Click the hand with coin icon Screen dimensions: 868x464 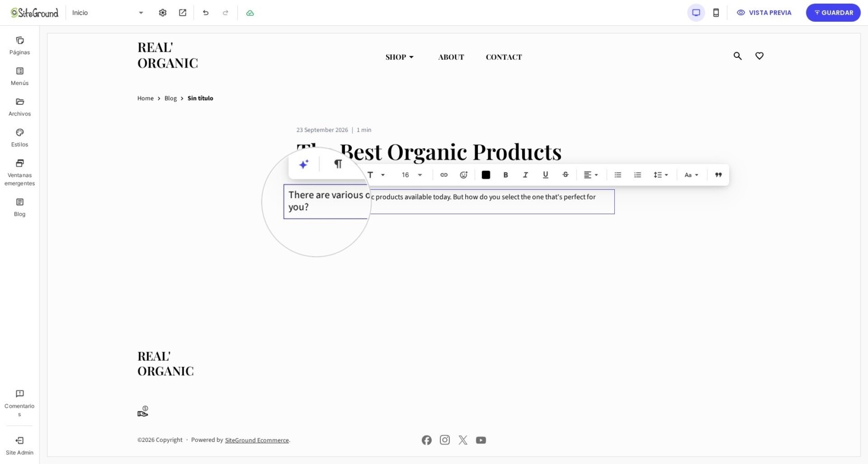[143, 411]
